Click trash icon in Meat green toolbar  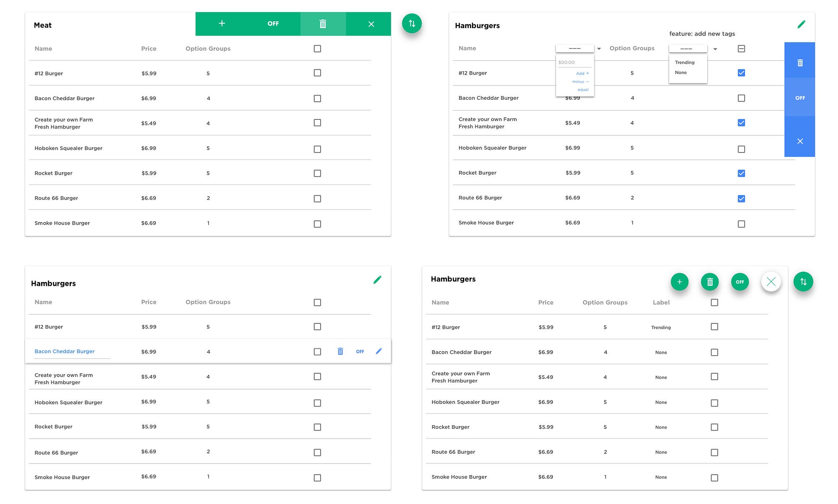tap(323, 24)
